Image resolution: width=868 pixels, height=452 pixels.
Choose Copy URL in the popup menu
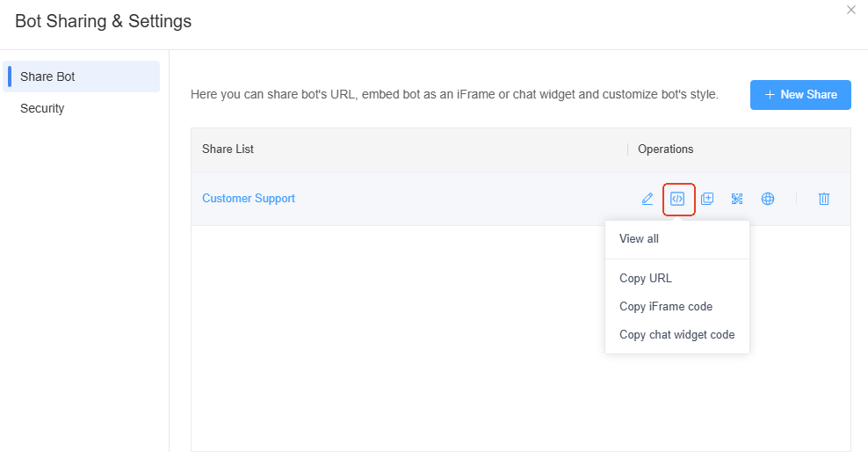pos(677,278)
